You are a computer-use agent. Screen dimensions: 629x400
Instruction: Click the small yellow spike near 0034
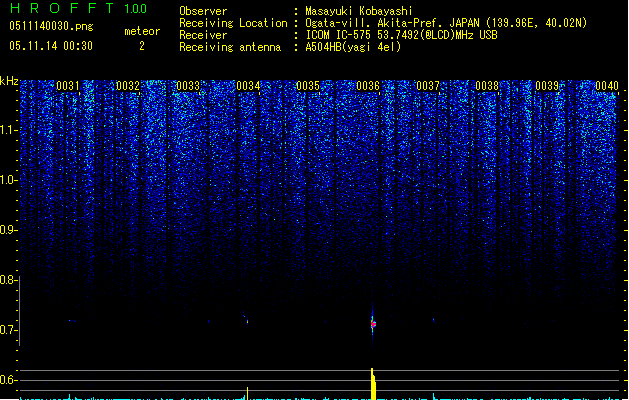click(x=248, y=393)
